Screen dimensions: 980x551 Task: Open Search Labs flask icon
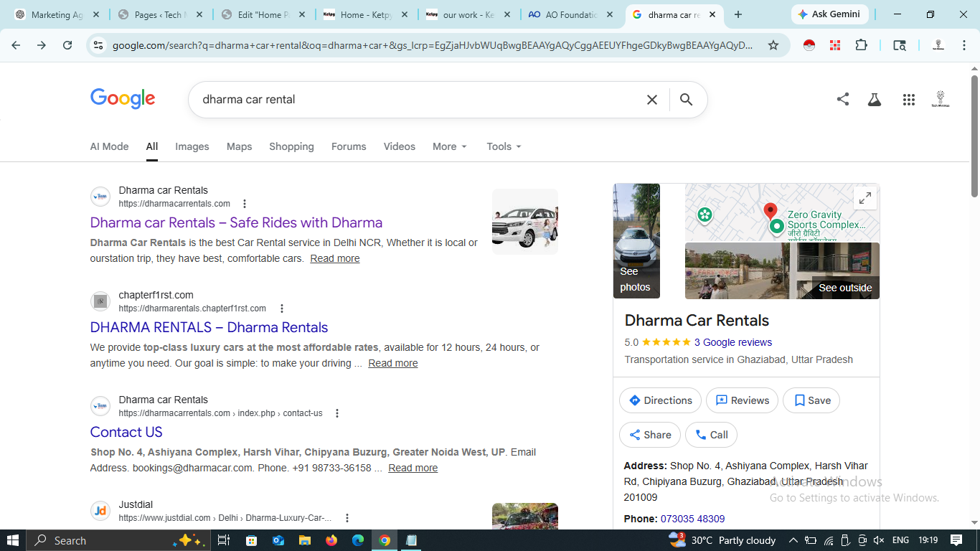click(x=874, y=100)
